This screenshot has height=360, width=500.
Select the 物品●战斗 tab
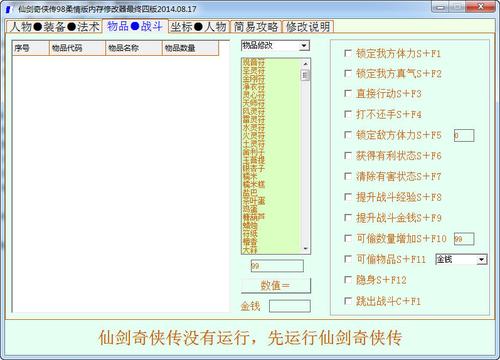[135, 26]
